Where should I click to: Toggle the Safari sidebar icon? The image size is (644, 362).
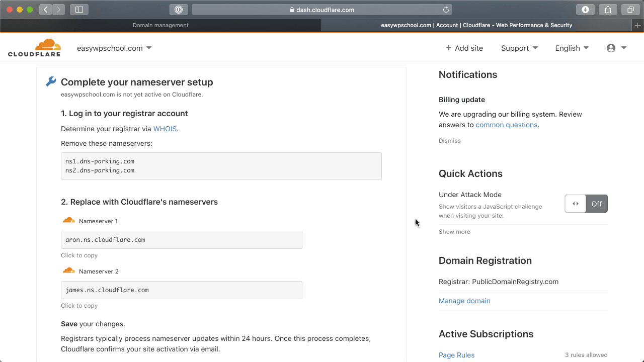tap(79, 10)
